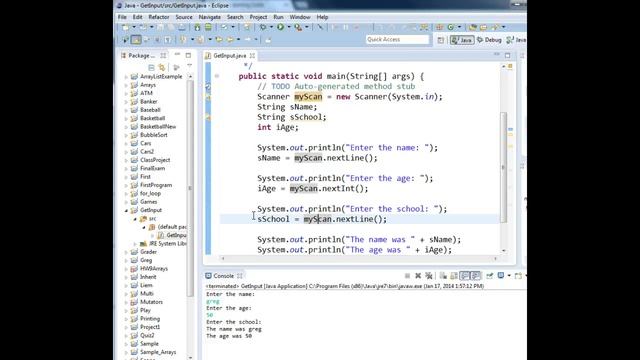Select the Mutators project

(x=151, y=302)
